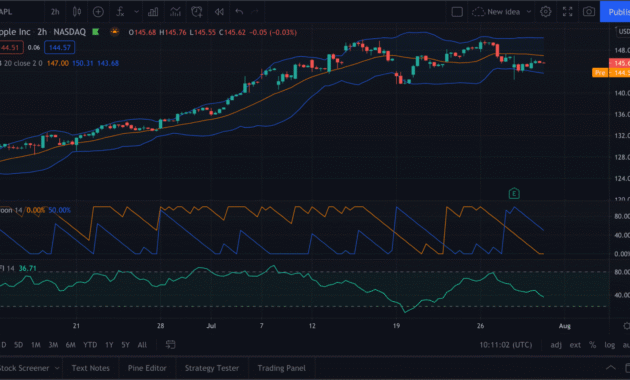
Task: Expand bottom panel with the up chevron
Action: tap(611, 368)
